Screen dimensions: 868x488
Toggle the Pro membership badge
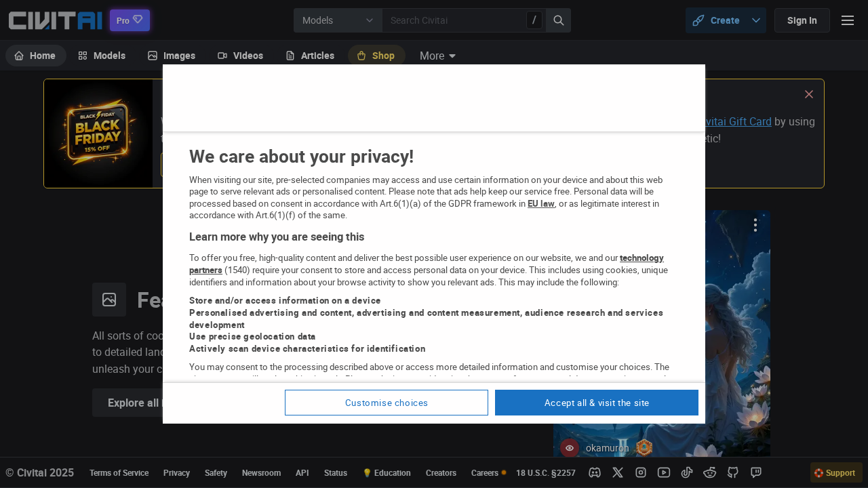129,20
